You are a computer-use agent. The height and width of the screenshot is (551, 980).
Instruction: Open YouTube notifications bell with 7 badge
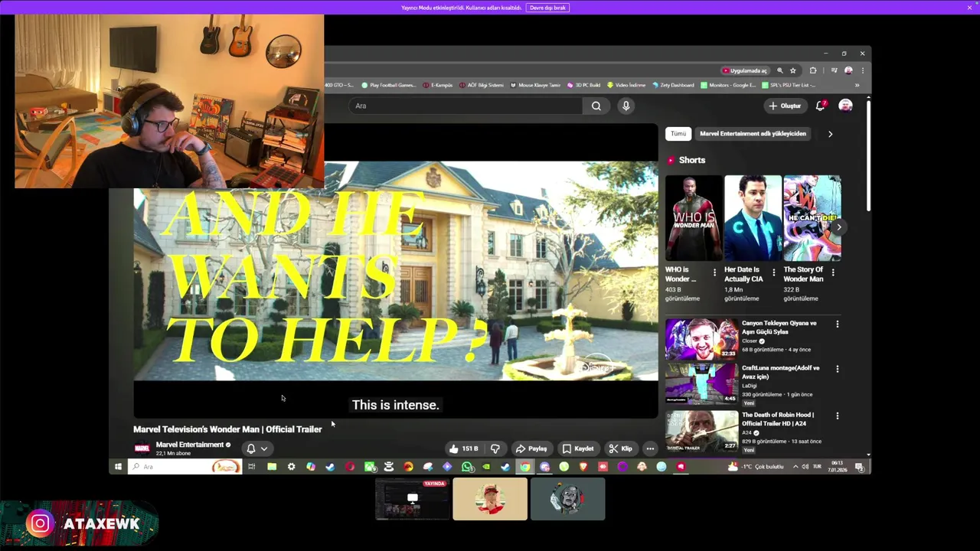pyautogui.click(x=820, y=106)
